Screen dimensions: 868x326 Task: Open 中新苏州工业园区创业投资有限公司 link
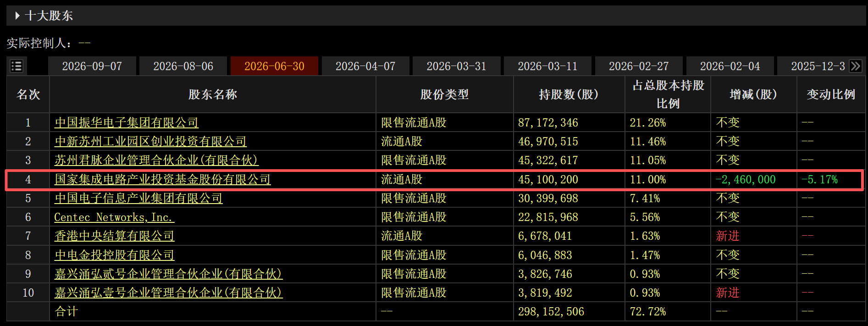coord(150,141)
